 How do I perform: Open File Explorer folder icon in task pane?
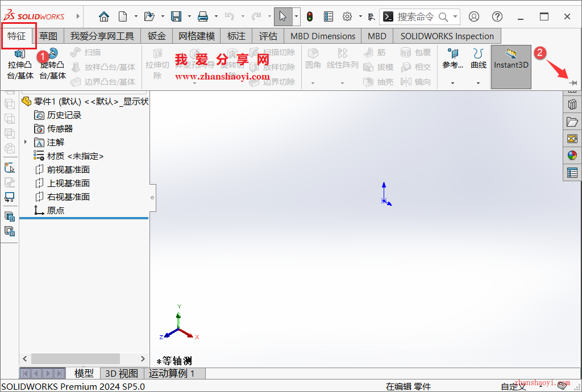point(572,122)
